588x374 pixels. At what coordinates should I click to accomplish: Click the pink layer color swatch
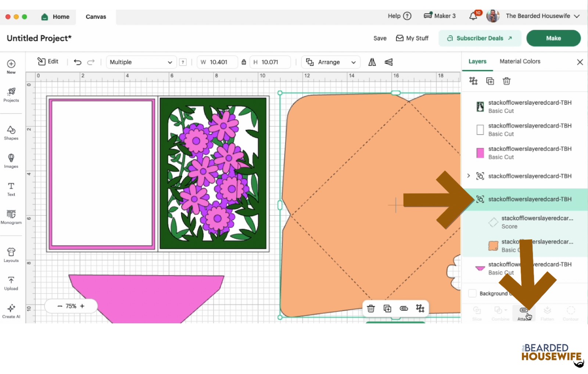point(480,153)
